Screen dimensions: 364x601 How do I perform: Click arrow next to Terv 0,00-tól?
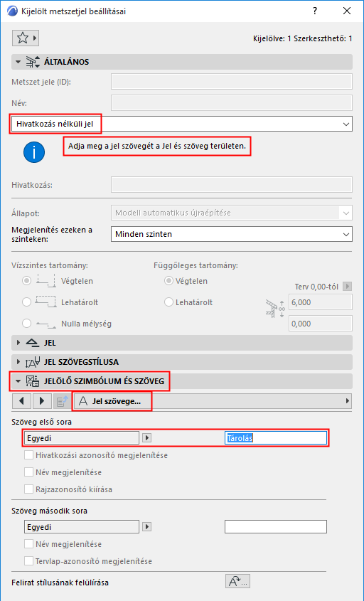coord(347,286)
